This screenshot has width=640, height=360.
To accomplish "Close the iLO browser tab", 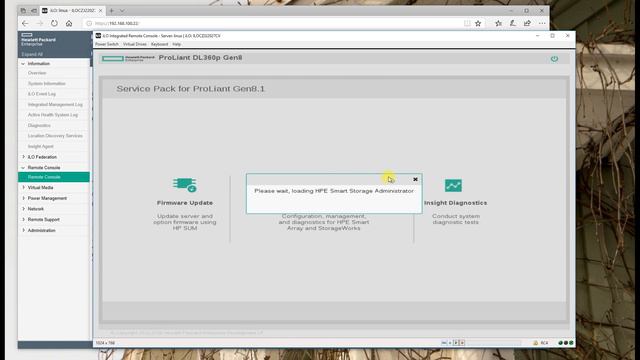I will point(100,11).
